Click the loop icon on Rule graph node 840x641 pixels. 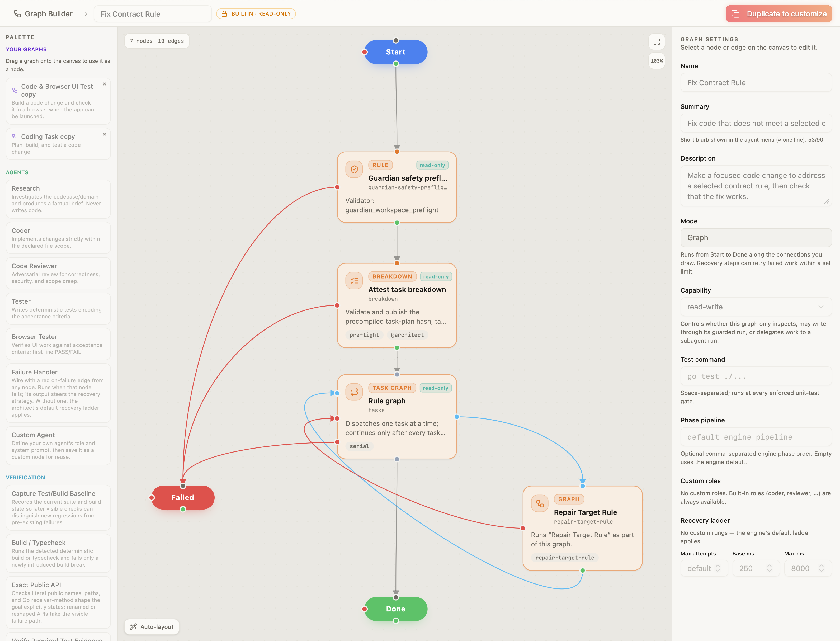[x=354, y=392]
